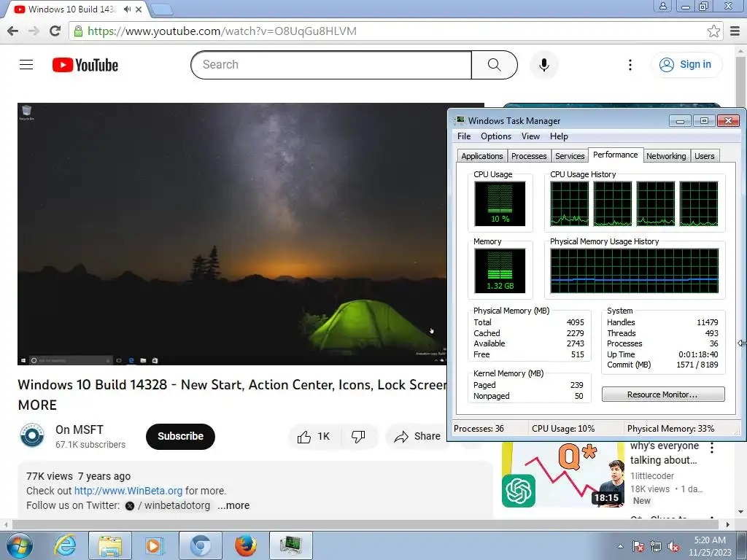Open network tray icon
Image resolution: width=747 pixels, height=560 pixels.
click(x=656, y=546)
